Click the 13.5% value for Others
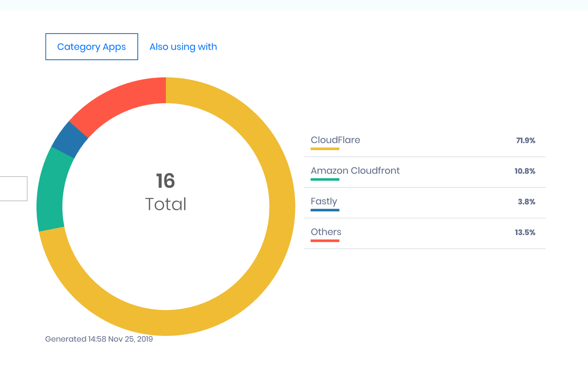The height and width of the screenshot is (373, 588). click(x=525, y=232)
